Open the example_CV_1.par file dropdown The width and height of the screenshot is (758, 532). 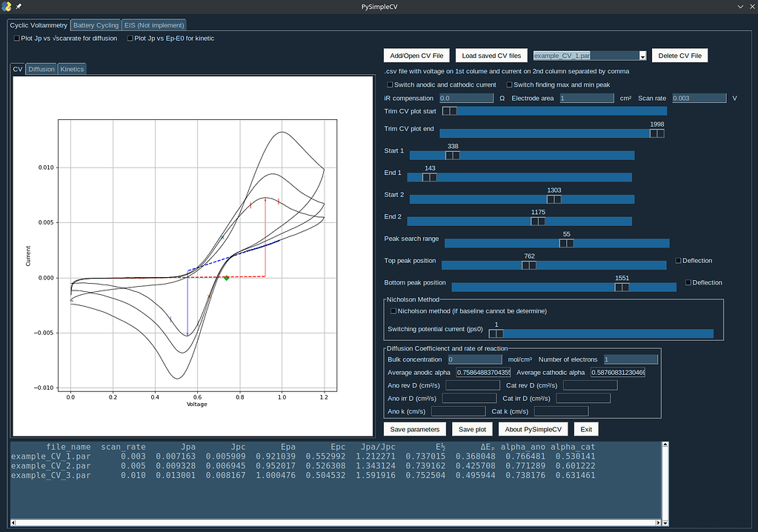tap(642, 56)
